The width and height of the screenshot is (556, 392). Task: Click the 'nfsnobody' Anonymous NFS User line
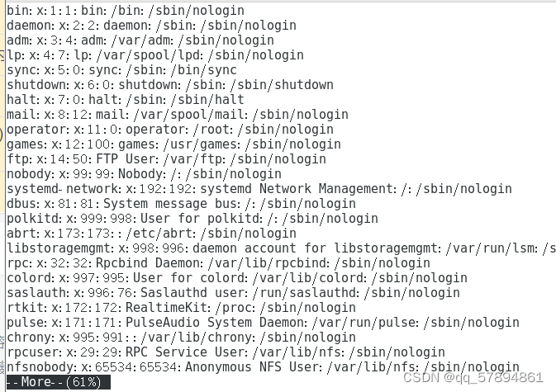(x=263, y=367)
